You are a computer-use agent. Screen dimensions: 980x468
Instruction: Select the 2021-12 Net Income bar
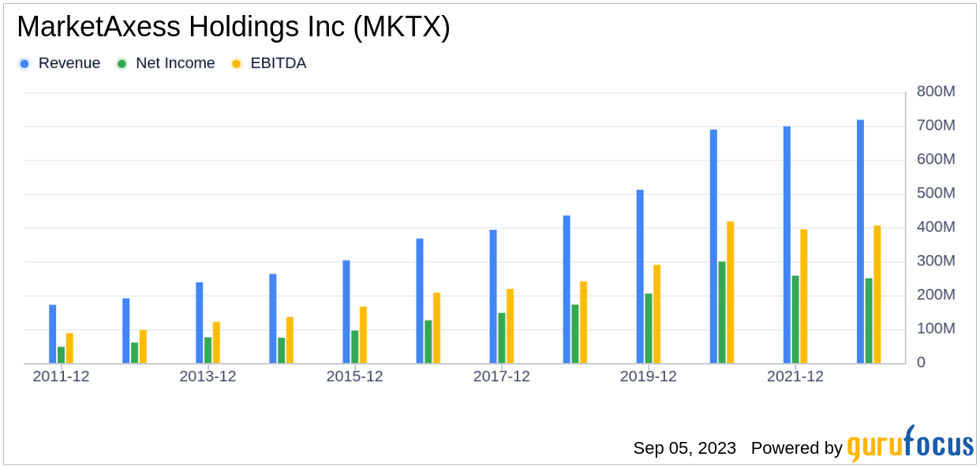pyautogui.click(x=795, y=320)
